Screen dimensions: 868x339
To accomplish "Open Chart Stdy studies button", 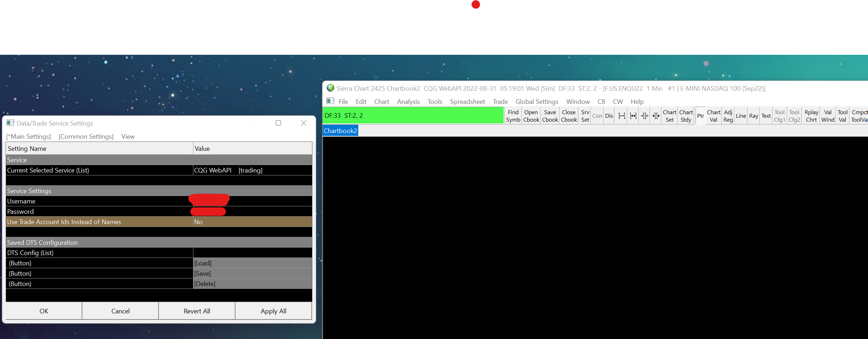I will click(686, 116).
